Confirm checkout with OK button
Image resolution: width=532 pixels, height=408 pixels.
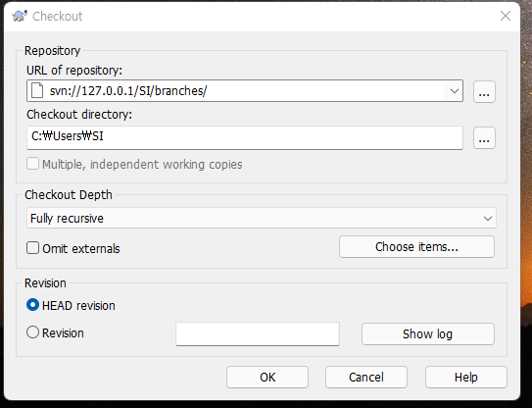coord(267,377)
